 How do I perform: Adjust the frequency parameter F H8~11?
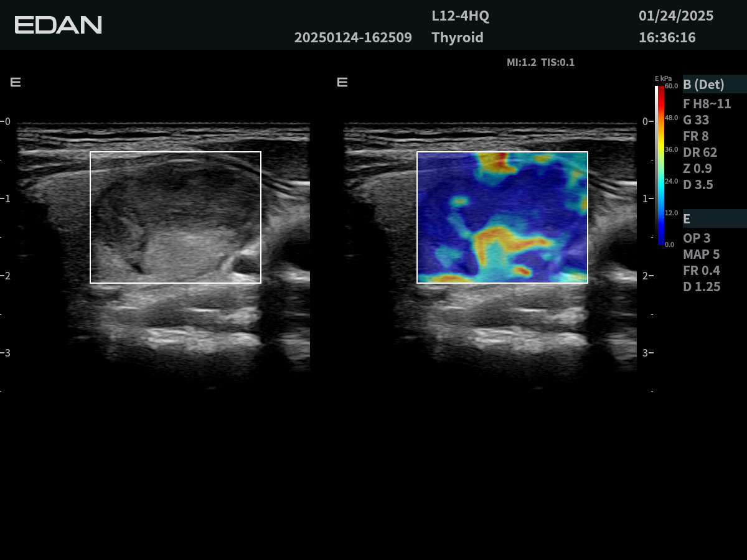(707, 104)
